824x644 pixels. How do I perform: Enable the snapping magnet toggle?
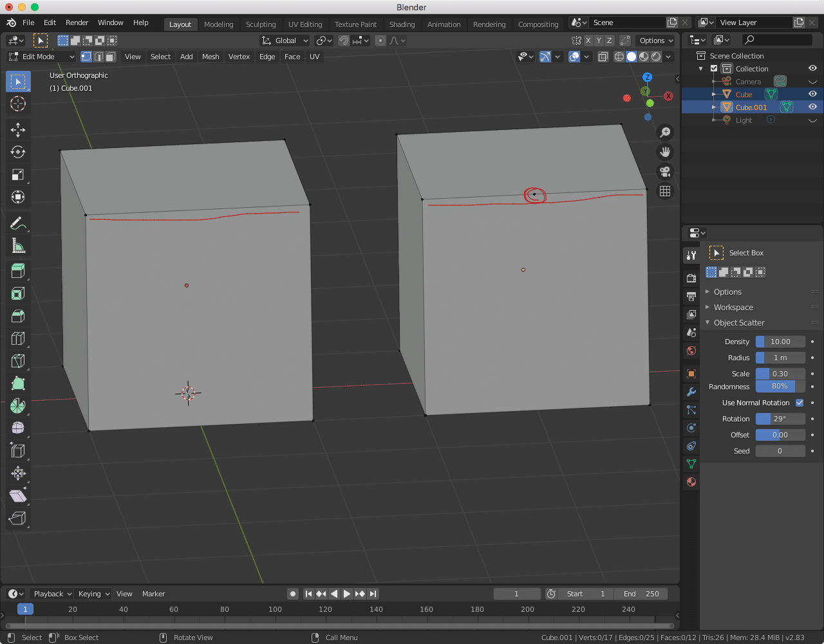click(x=344, y=41)
